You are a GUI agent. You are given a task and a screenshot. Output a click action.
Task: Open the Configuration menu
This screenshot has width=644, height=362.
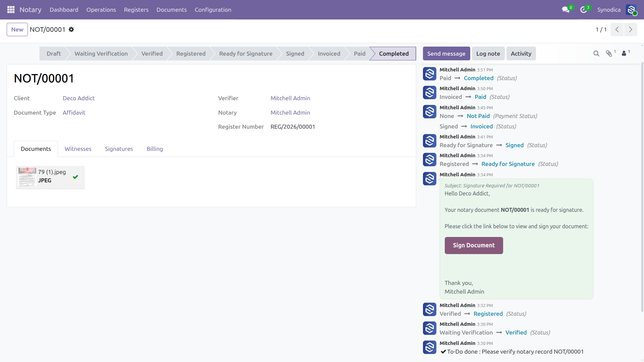pyautogui.click(x=213, y=10)
